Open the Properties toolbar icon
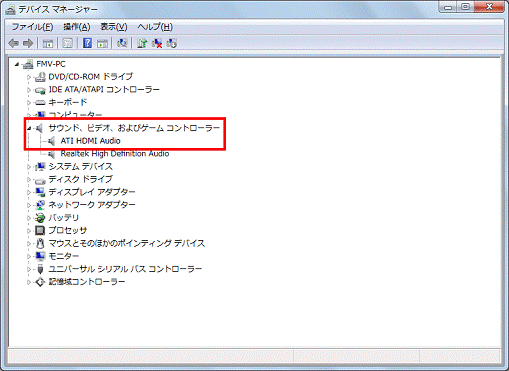The image size is (509, 371). point(68,43)
